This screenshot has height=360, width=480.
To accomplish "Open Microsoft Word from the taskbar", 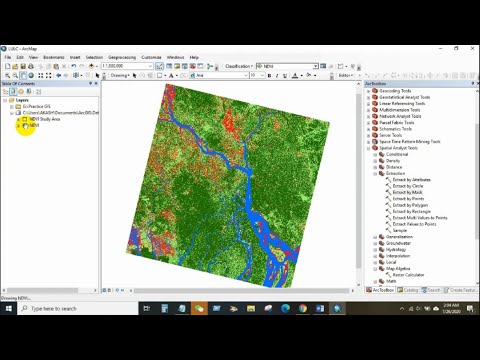I will 320,309.
